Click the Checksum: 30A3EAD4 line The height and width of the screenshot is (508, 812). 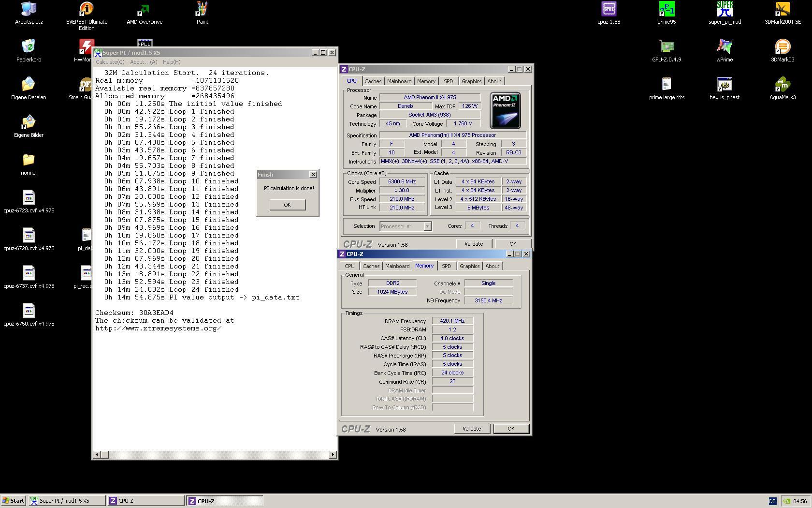(134, 313)
